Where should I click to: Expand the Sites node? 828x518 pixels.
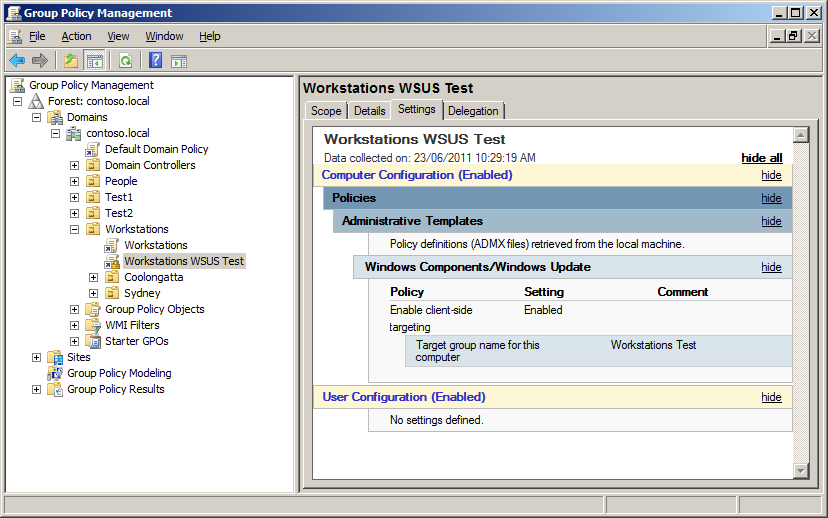(37, 357)
